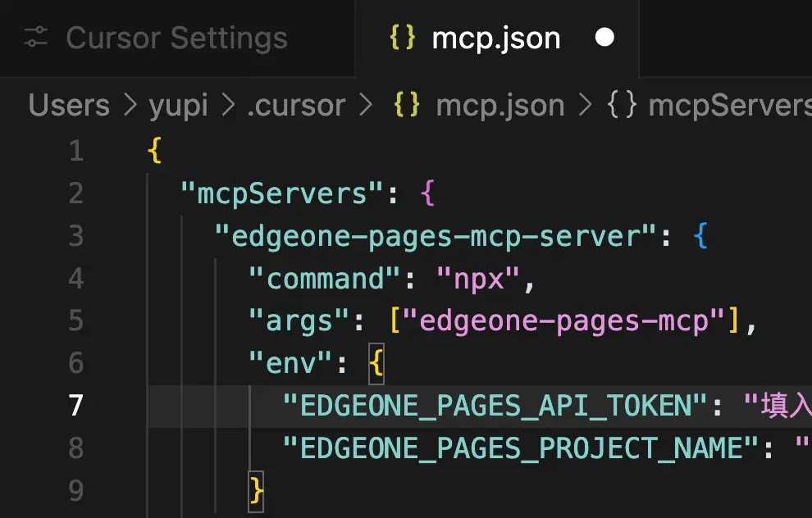The width and height of the screenshot is (812, 518).
Task: Click the sliders icon on Cursor Settings tab
Action: (x=36, y=38)
